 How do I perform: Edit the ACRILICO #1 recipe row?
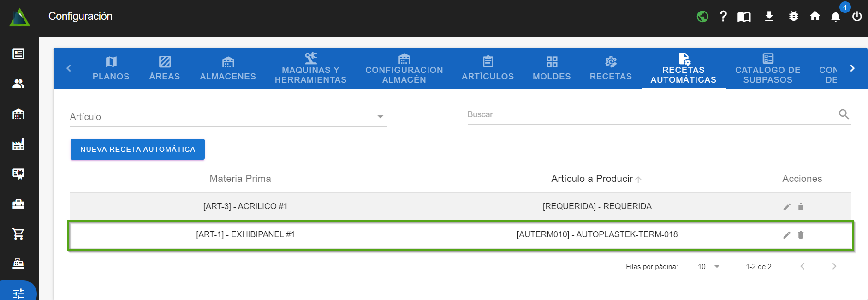tap(786, 207)
